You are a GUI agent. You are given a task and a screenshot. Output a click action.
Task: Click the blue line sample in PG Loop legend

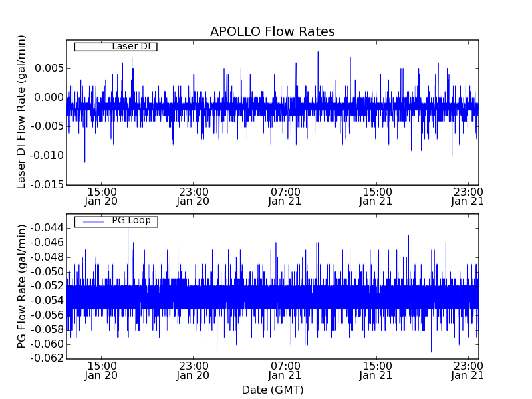click(93, 222)
